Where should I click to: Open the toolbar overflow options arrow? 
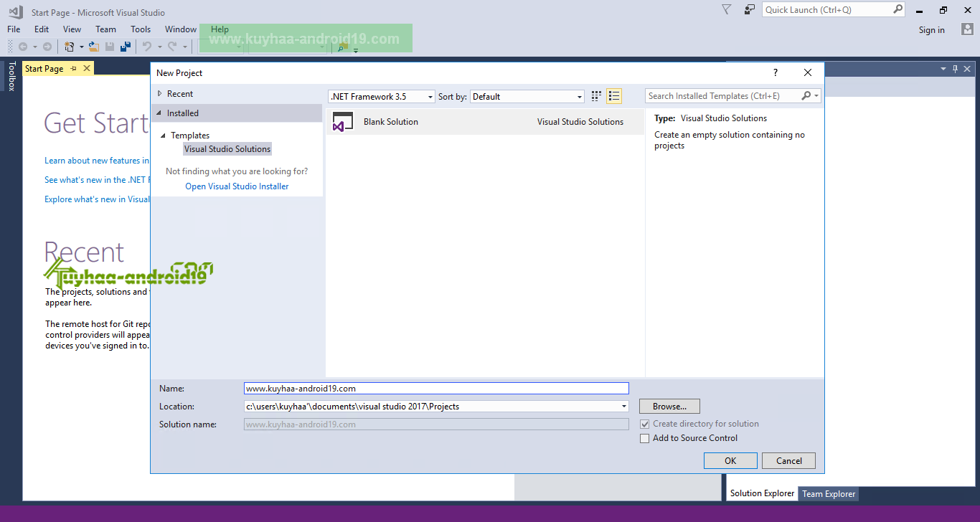[x=356, y=50]
